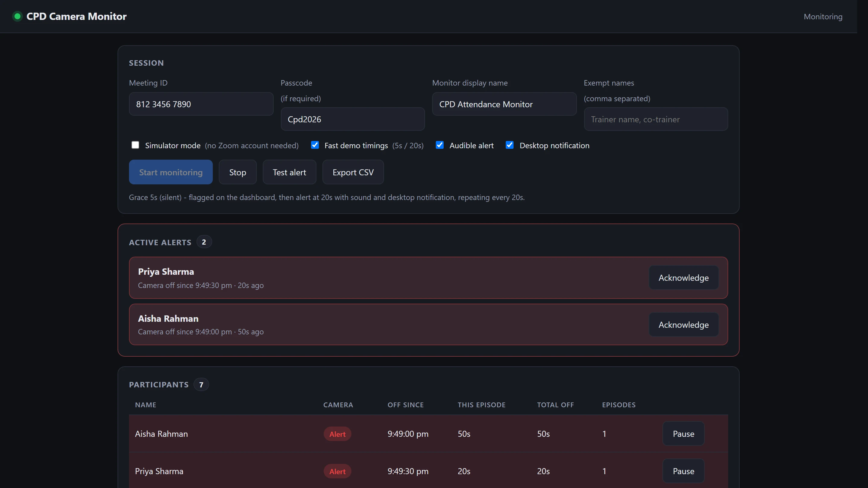Click the SESSION section heading
Image resolution: width=868 pixels, height=488 pixels.
(146, 63)
